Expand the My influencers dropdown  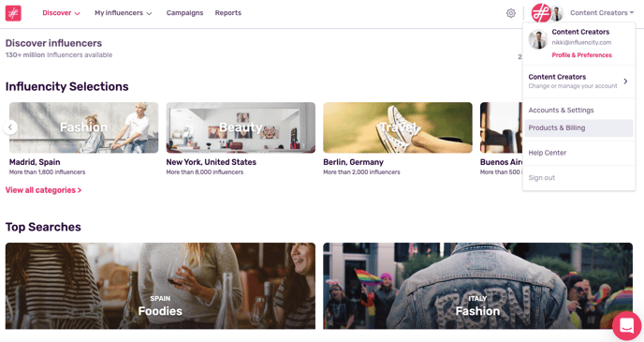tap(124, 13)
